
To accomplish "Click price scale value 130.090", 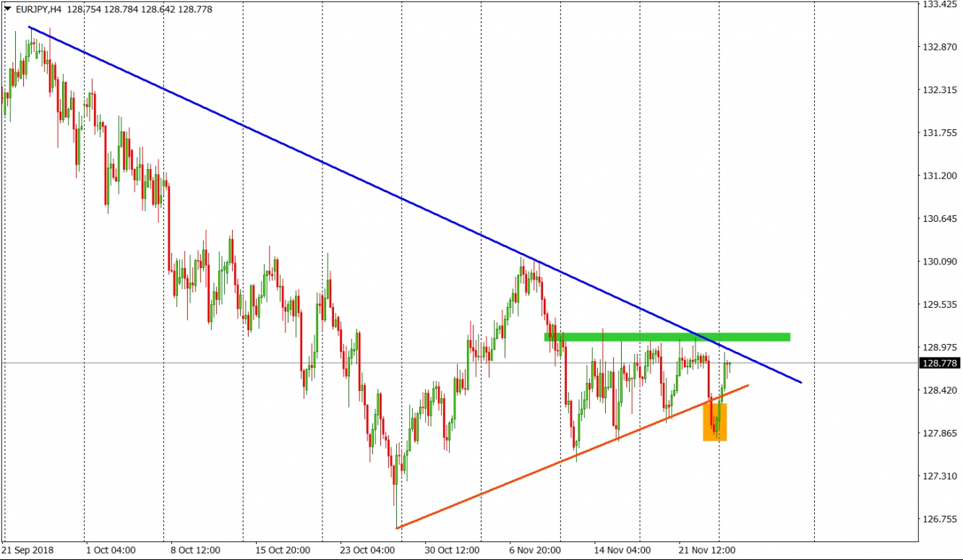I will point(941,262).
